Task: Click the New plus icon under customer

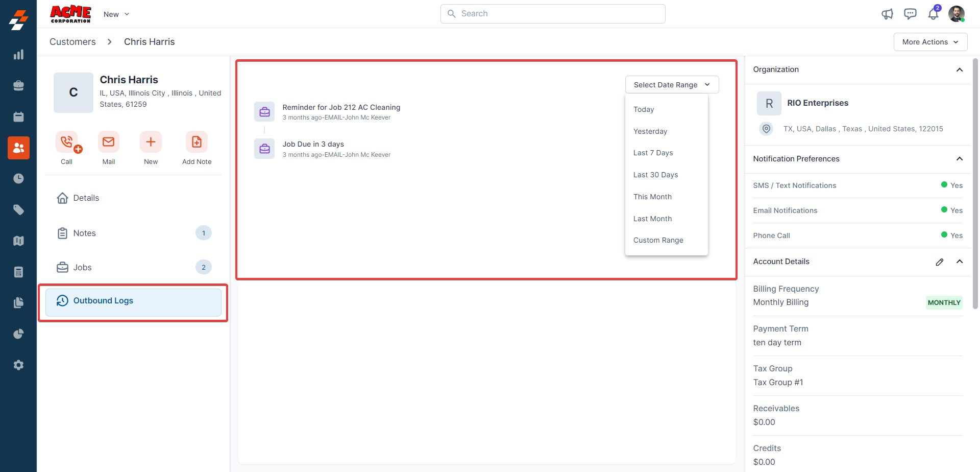Action: (x=151, y=142)
